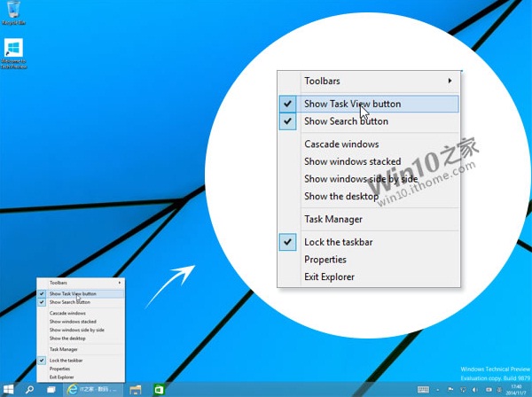This screenshot has height=397, width=532.
Task: Open volume speaker icon in tray
Action: pos(474,390)
